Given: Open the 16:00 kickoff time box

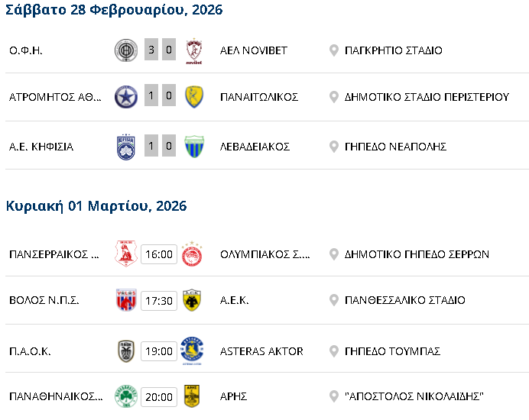Looking at the screenshot, I should point(158,254).
